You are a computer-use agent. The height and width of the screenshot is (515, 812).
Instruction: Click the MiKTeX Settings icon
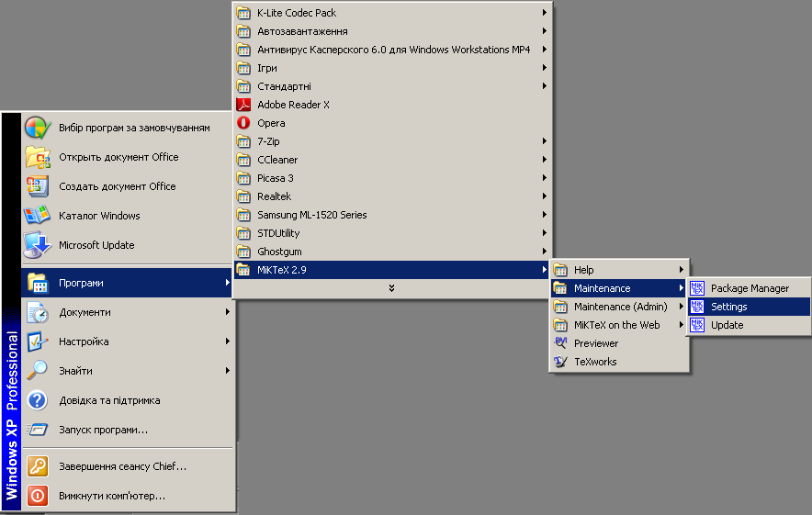click(x=697, y=307)
